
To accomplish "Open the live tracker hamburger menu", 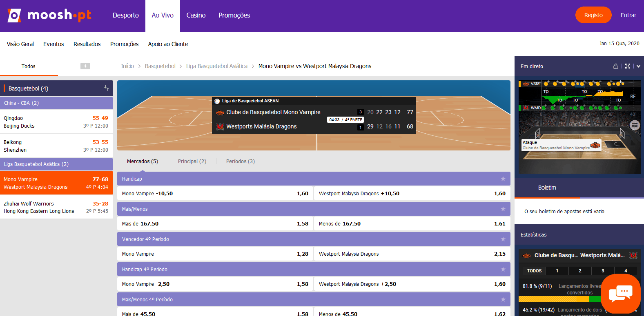I will (635, 125).
